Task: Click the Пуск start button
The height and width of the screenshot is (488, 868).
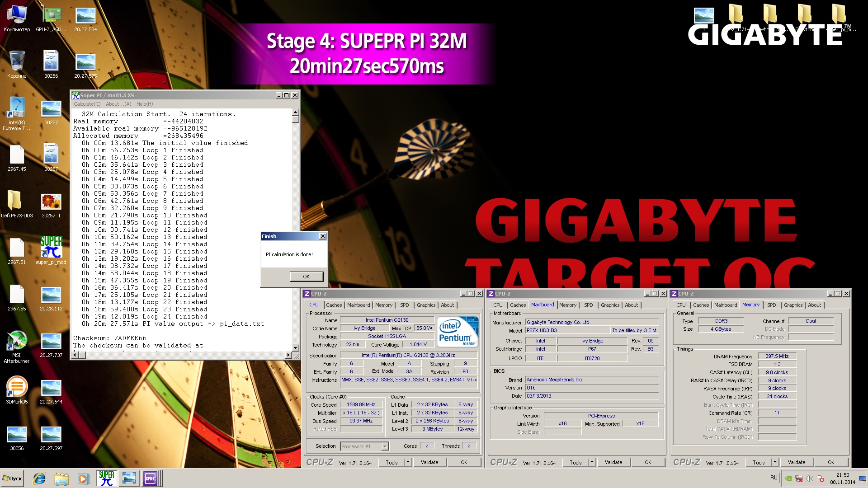Action: [13, 479]
